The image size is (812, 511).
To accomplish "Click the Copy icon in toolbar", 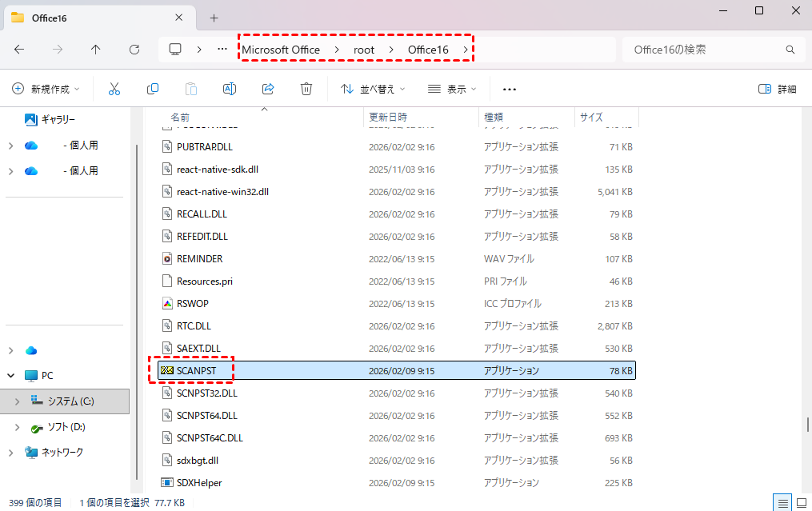I will 152,89.
